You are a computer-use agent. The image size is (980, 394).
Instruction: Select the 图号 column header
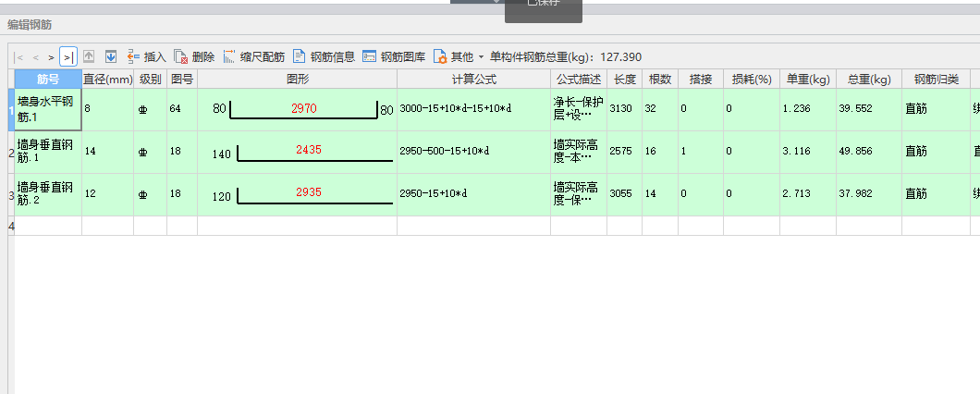point(182,79)
